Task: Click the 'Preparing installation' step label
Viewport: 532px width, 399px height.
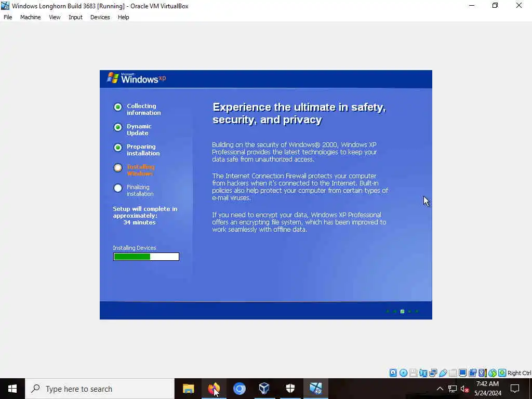Action: point(143,150)
